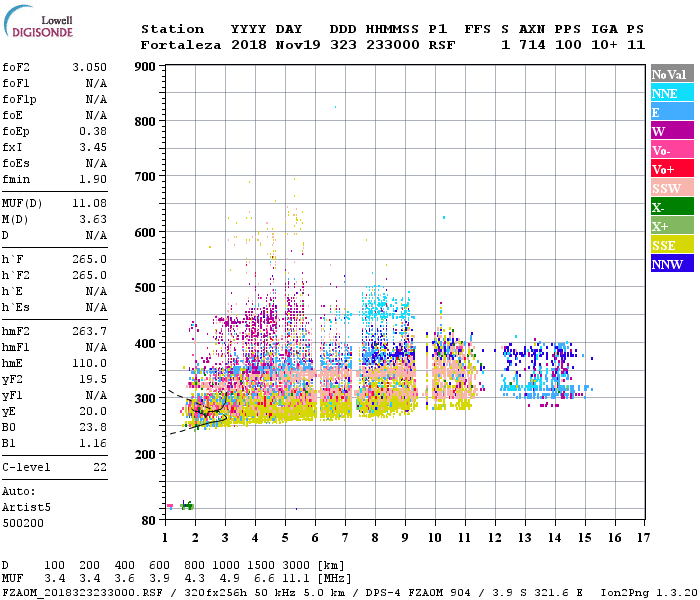The width and height of the screenshot is (700, 600).
Task: Click the yE value 20.0
Action: (x=93, y=411)
